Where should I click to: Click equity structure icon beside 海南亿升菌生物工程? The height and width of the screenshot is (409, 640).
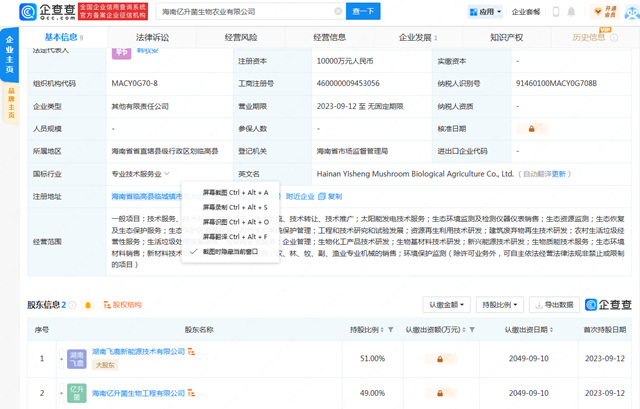tap(191, 393)
